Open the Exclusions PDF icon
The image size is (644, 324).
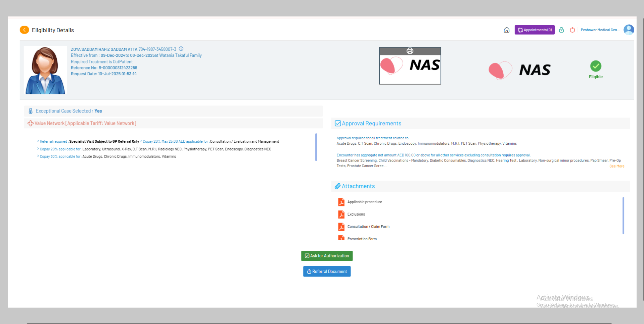tap(341, 214)
